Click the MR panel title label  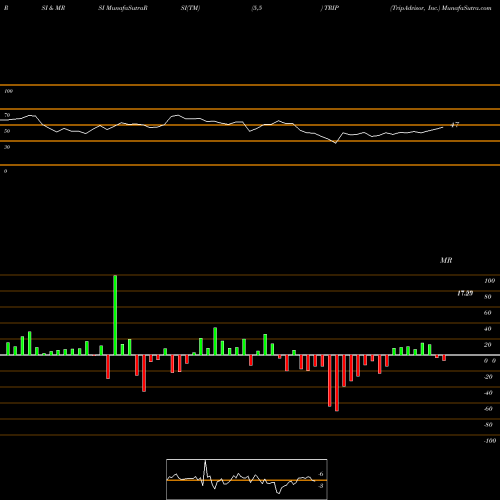tap(446, 260)
